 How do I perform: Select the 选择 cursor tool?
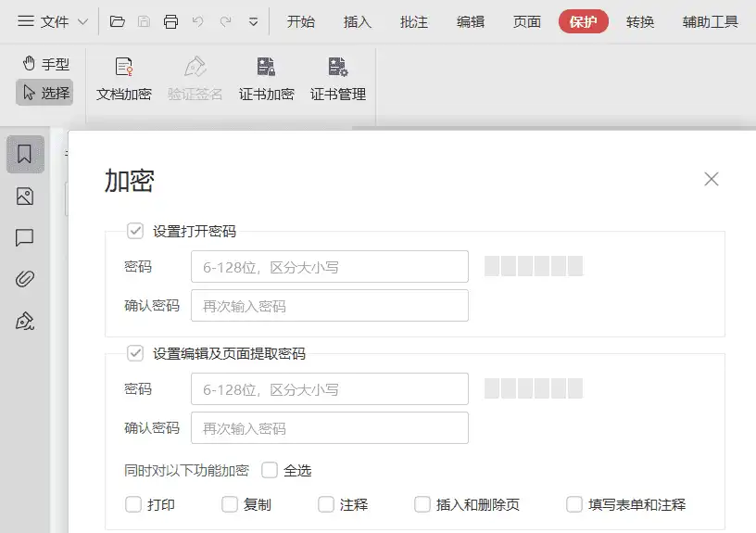pos(44,93)
